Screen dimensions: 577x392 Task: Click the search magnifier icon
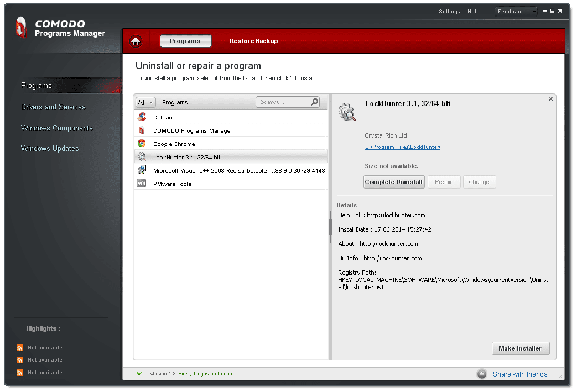[x=315, y=102]
